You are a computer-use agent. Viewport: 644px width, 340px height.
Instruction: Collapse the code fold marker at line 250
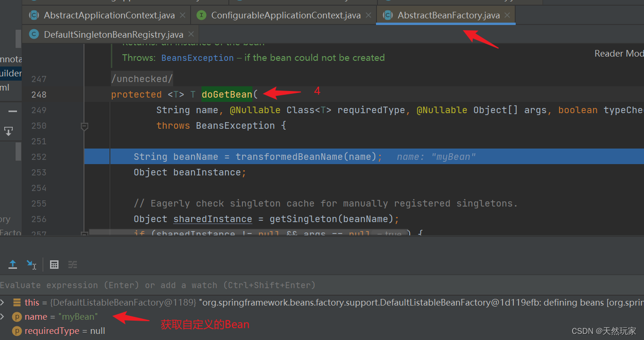click(x=84, y=126)
